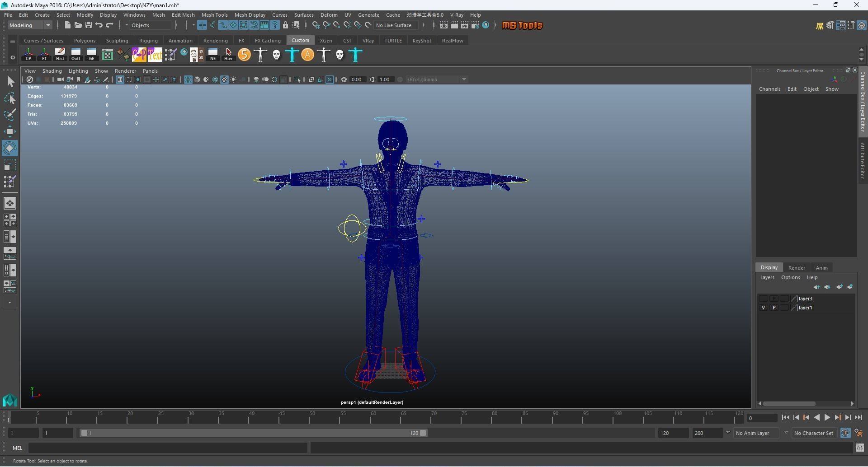
Task: Click the layer list horizontal scrollbar
Action: point(789,403)
